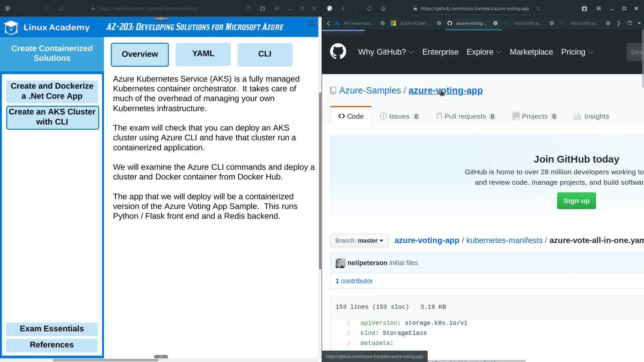The height and width of the screenshot is (362, 644).
Task: Toggle fullscreen icon in Lucidchart header
Action: point(311,23)
